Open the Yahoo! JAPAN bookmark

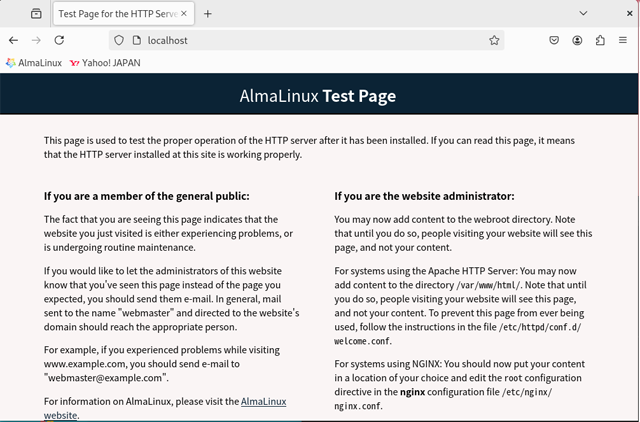pos(105,62)
